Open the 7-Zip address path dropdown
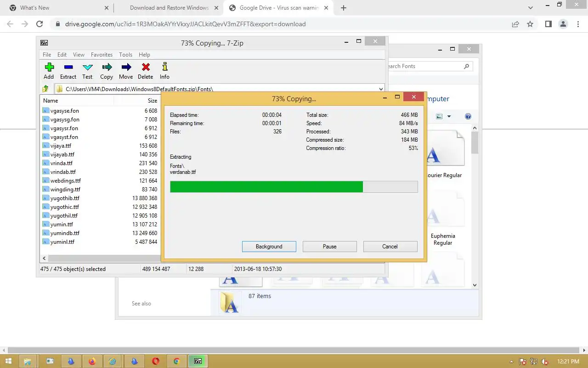 click(381, 89)
